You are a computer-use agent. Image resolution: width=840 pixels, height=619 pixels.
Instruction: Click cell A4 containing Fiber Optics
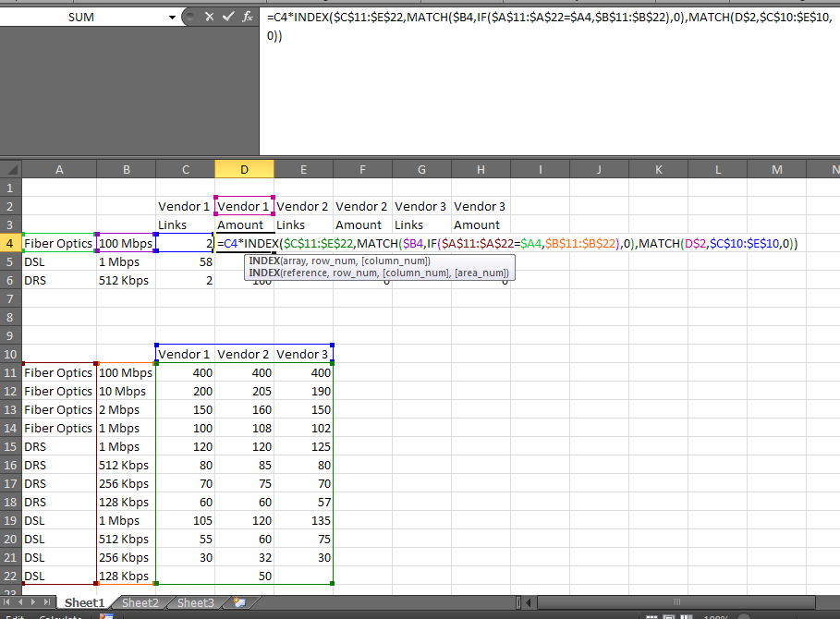click(x=59, y=244)
